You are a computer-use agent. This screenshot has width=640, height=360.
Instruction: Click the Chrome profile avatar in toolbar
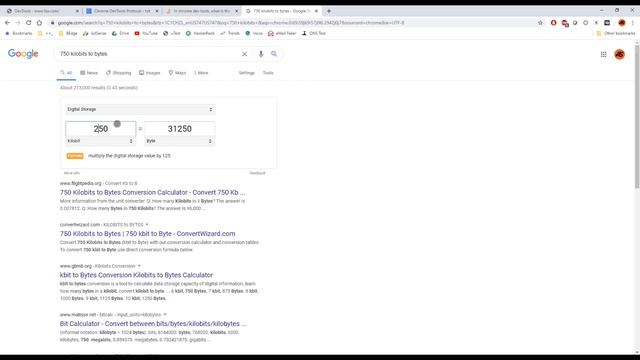coord(622,23)
